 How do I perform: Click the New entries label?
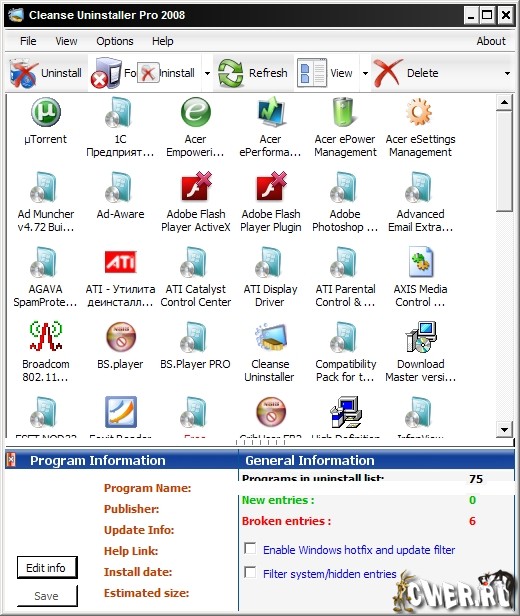278,500
